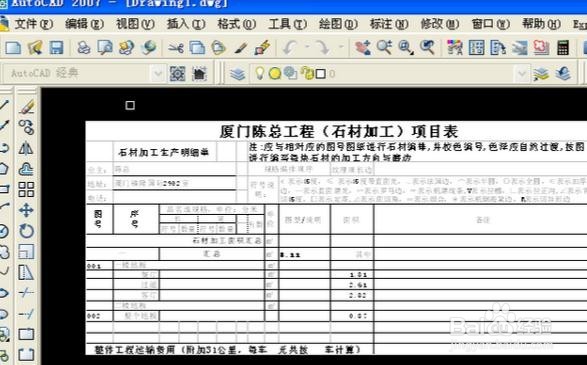Open Sheet Set Manager icon
The image size is (587, 365).
tap(520, 48)
